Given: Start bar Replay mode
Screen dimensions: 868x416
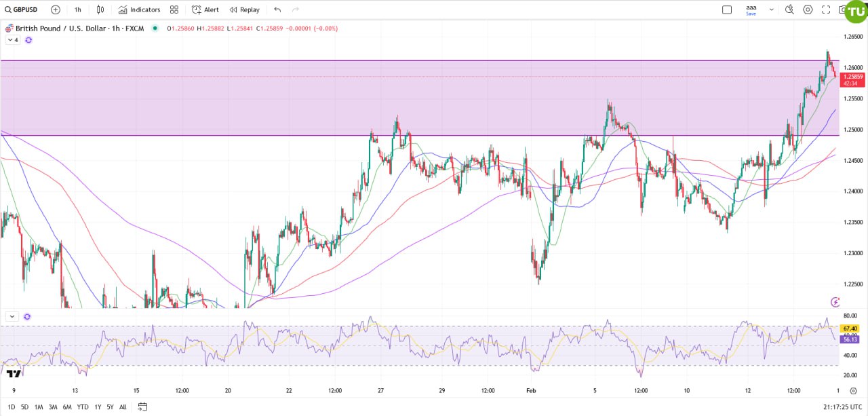Looking at the screenshot, I should click(x=244, y=10).
